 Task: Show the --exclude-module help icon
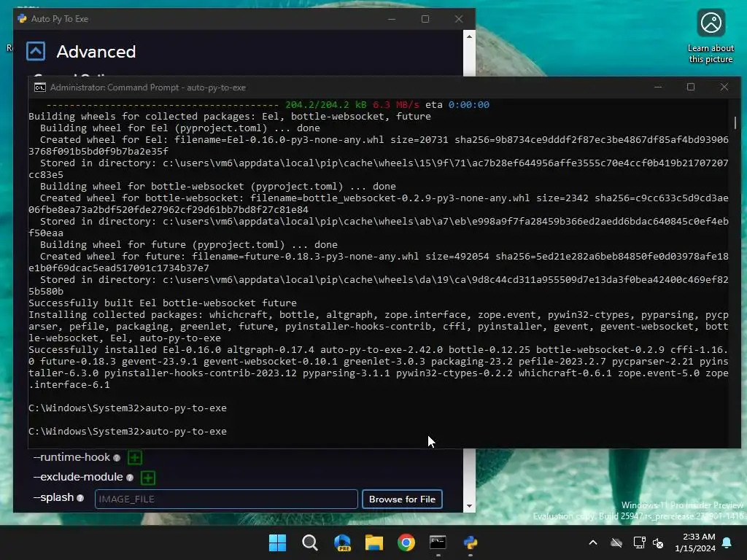click(x=130, y=478)
